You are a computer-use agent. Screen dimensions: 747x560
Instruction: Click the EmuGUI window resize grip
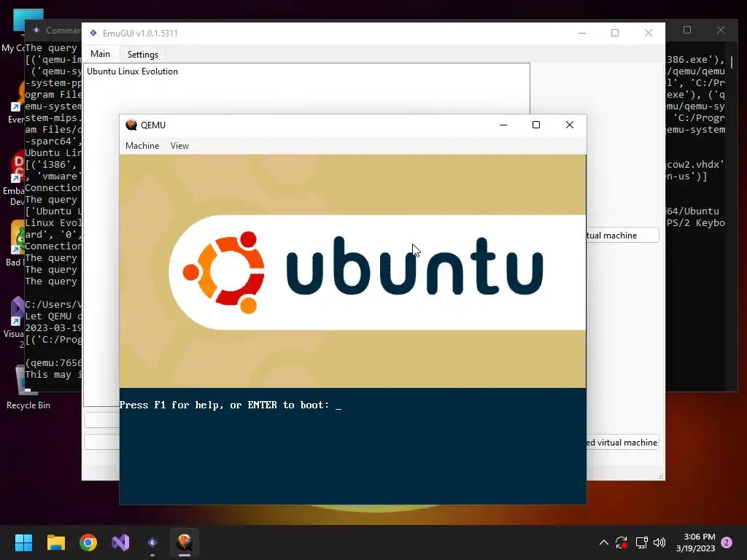661,476
